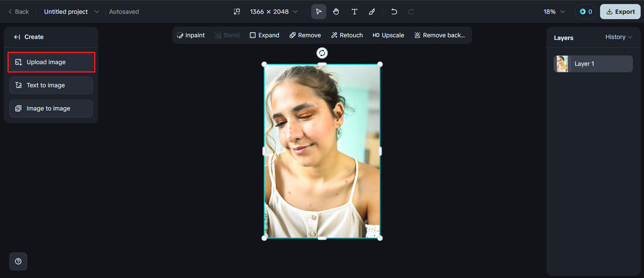Image resolution: width=644 pixels, height=278 pixels.
Task: Collapse the Create panel with arrow icon
Action: pyautogui.click(x=17, y=37)
